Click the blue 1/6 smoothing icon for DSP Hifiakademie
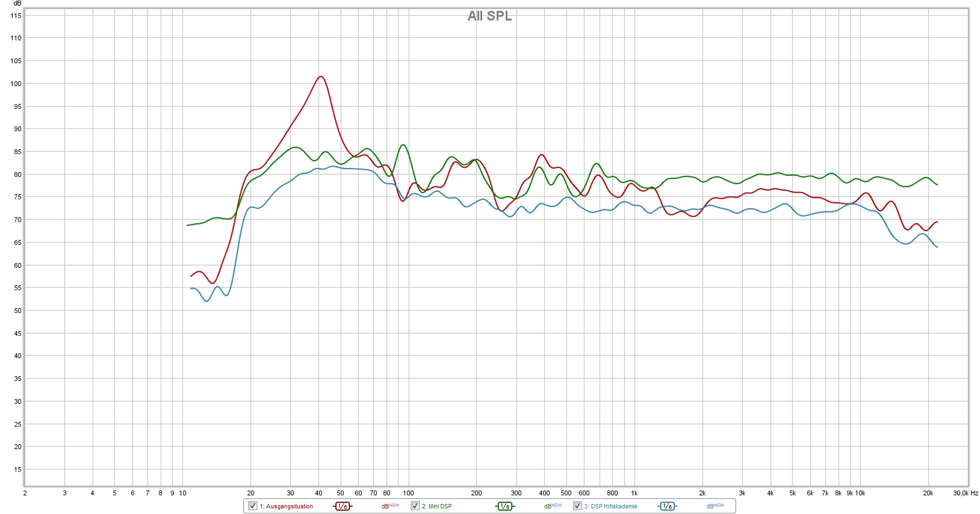Image resolution: width=980 pixels, height=514 pixels. click(667, 506)
